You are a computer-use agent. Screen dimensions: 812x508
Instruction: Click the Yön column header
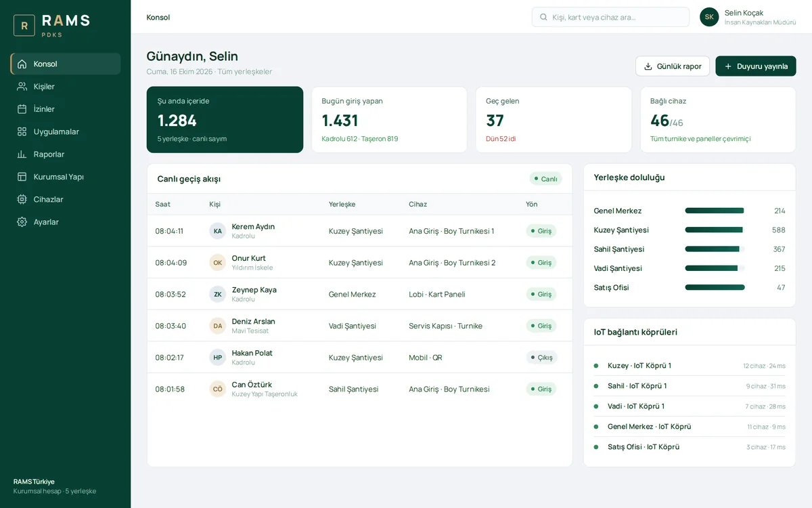pyautogui.click(x=532, y=204)
